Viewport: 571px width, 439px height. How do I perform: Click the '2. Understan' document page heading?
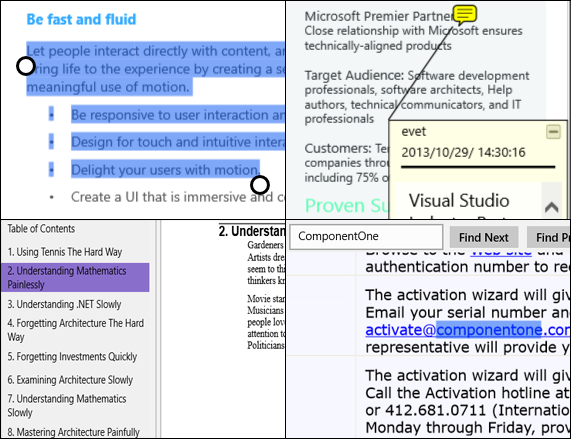(x=252, y=231)
